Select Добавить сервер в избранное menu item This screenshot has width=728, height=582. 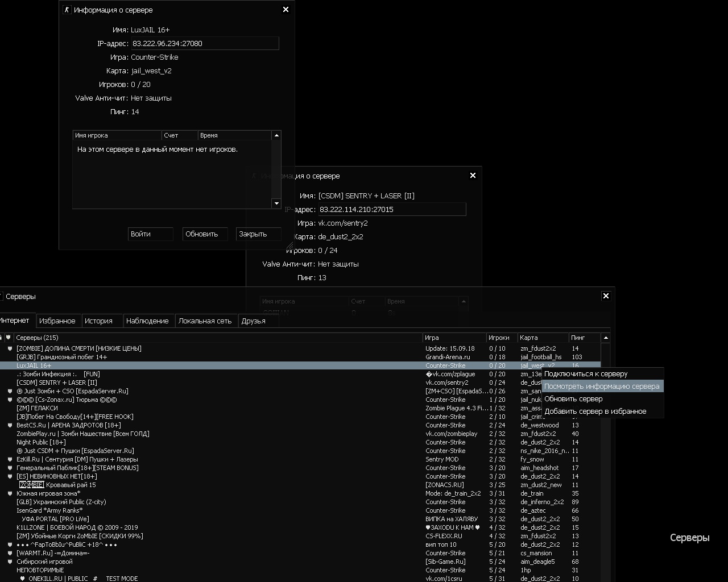click(x=595, y=411)
